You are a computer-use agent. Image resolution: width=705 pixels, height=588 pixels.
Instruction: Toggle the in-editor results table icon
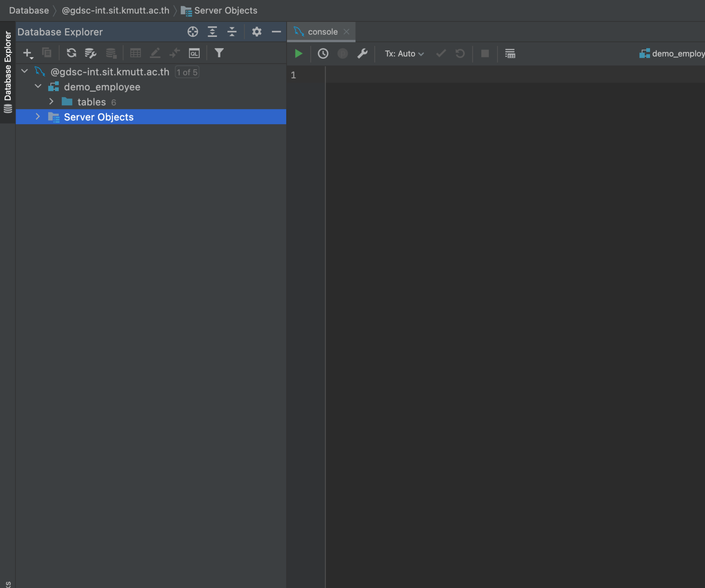point(510,54)
